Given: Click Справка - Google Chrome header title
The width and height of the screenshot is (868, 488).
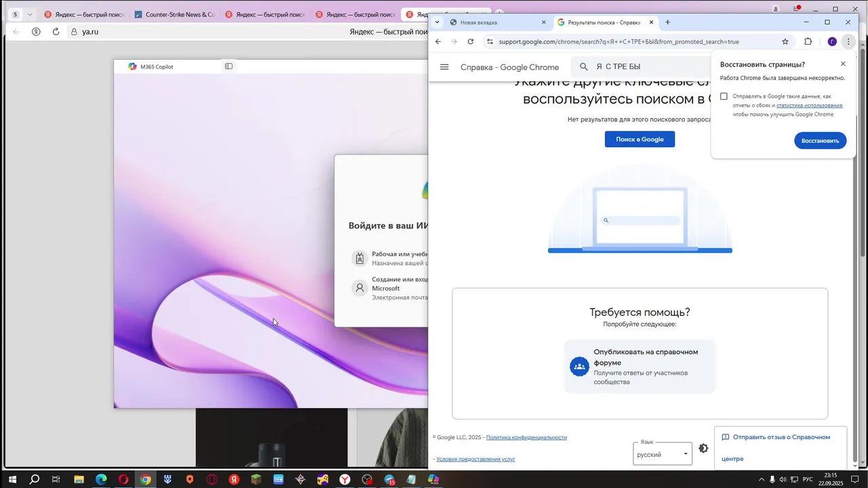Looking at the screenshot, I should (509, 67).
